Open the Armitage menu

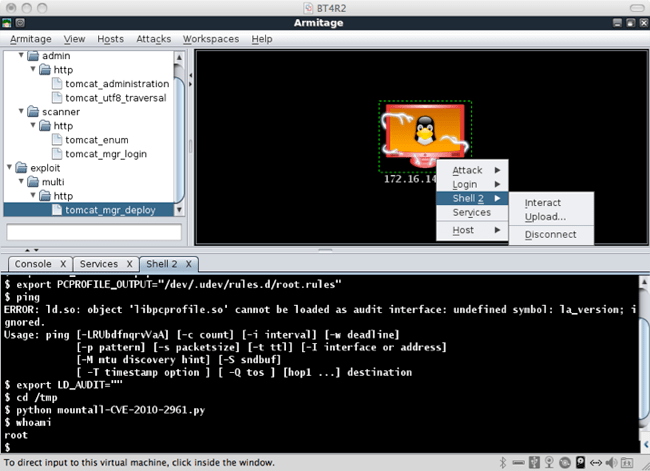point(31,39)
